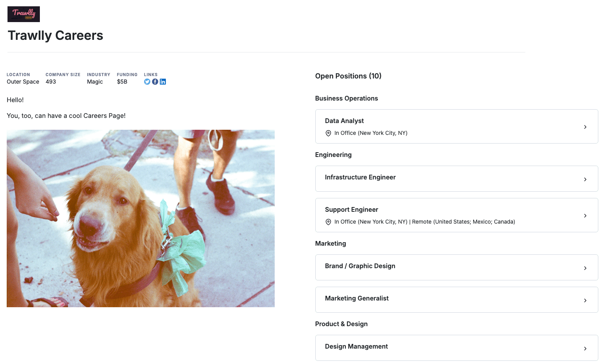This screenshot has width=607, height=364.
Task: Open the Twitter social link icon
Action: pos(147,82)
